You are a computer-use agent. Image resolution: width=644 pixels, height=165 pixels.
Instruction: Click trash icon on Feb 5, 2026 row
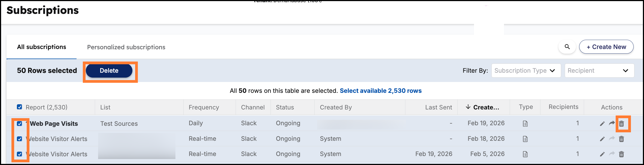tap(621, 154)
